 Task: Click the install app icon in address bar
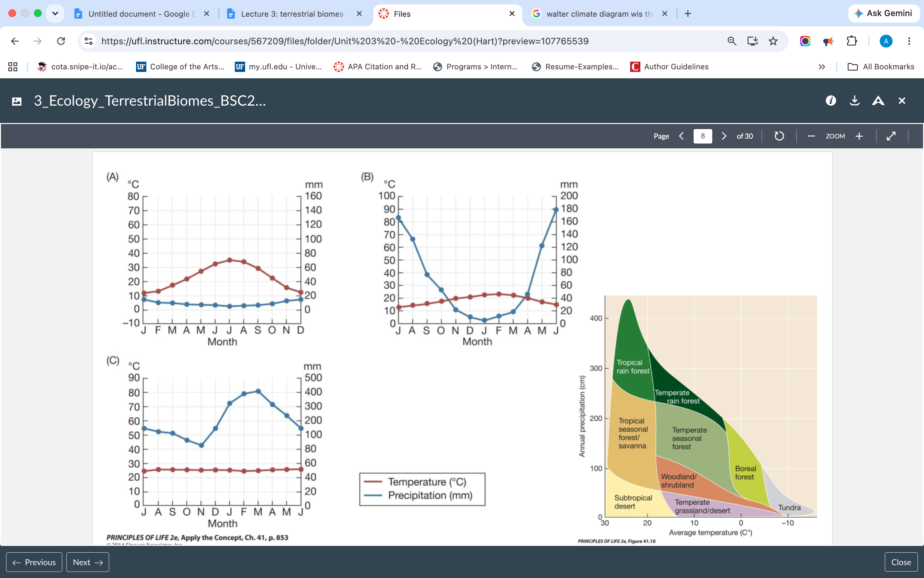click(x=753, y=41)
